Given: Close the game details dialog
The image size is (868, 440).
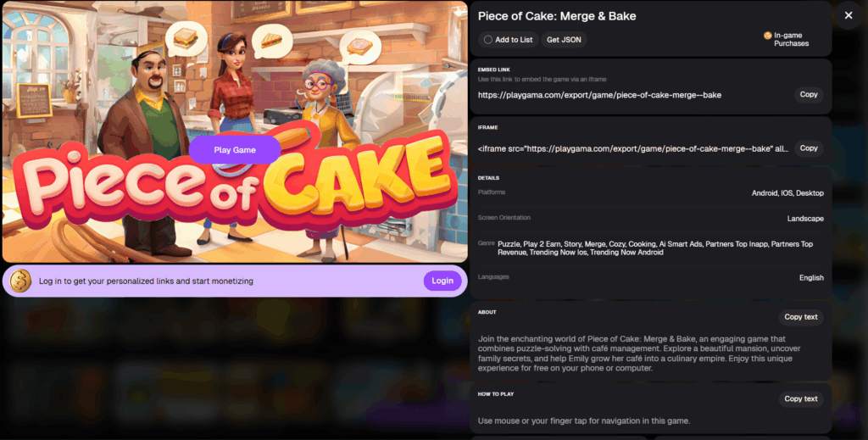Looking at the screenshot, I should 848,15.
